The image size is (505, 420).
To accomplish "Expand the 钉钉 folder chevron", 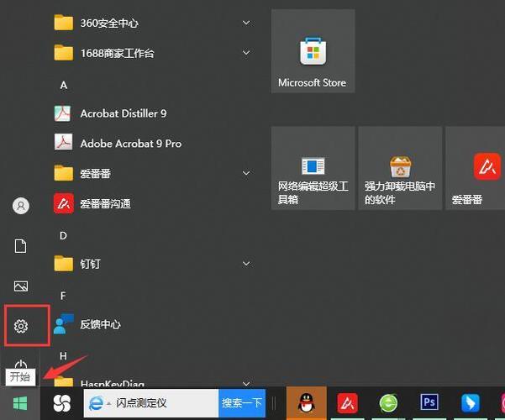I will 246,264.
